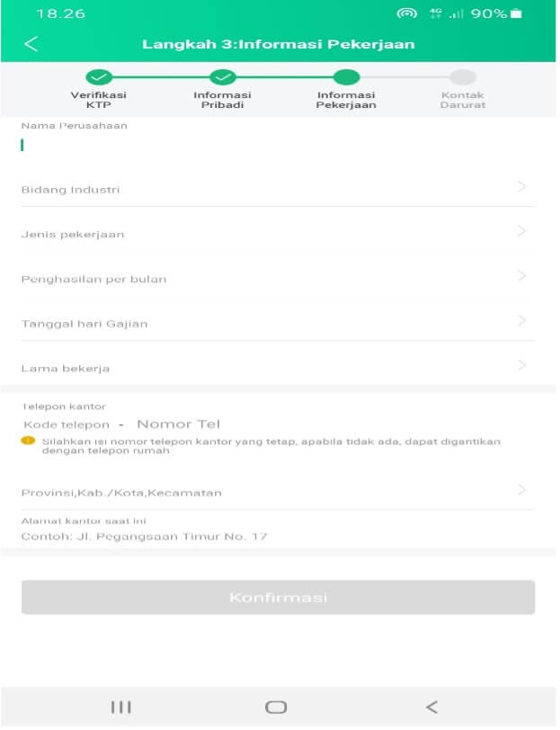560x730 pixels.
Task: Focus the Nama Perusahaan input field
Action: 270,146
